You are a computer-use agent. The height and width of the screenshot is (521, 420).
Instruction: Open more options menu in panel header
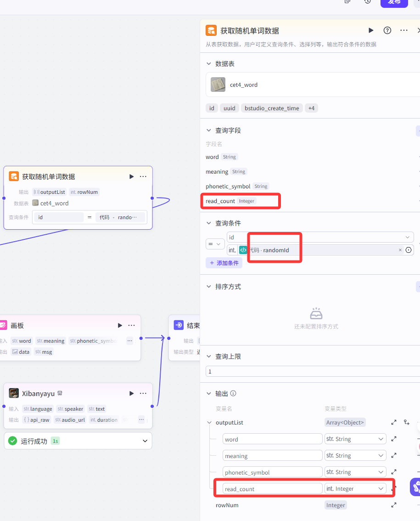click(x=404, y=30)
